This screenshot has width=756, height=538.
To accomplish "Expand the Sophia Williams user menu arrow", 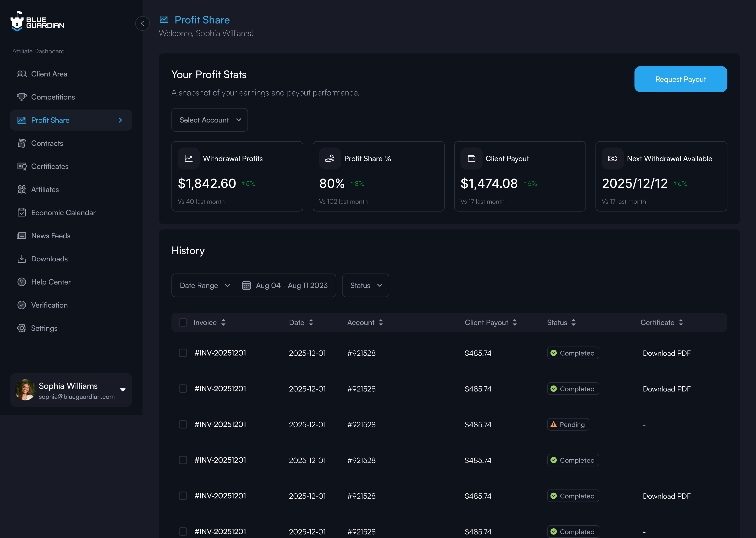I will coord(123,390).
